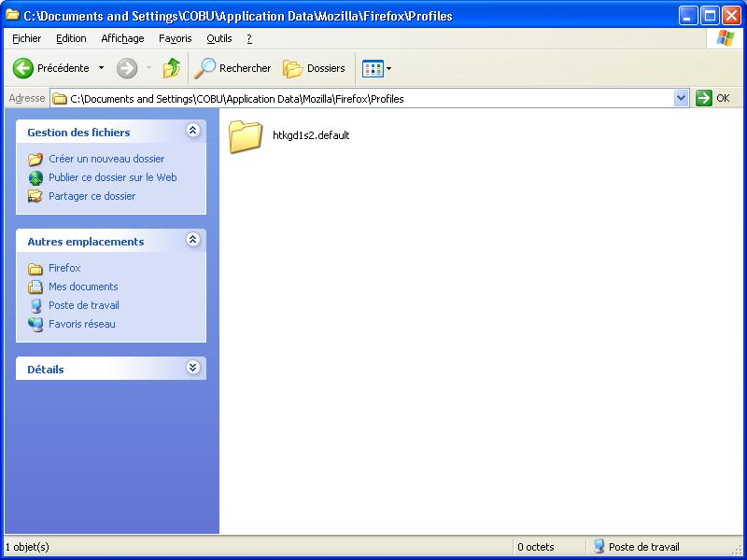Click Publier ce dossier sur le Web

(113, 177)
